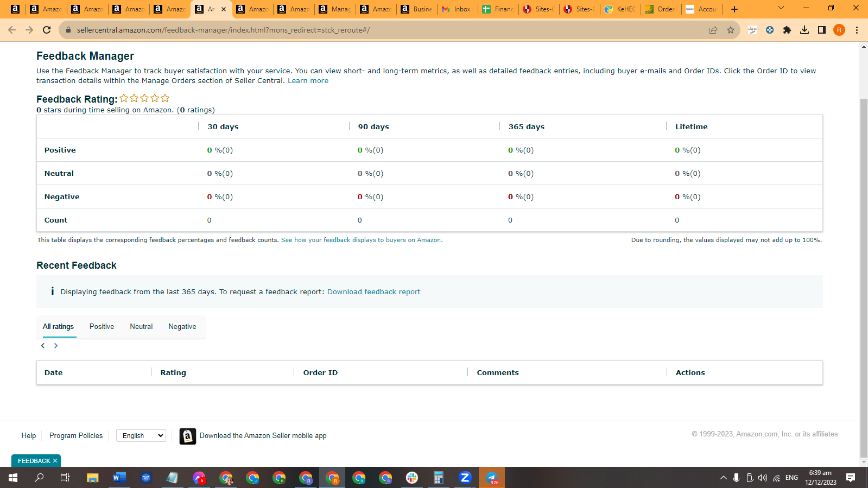Switch to the KeHE browser tab

coord(620,9)
